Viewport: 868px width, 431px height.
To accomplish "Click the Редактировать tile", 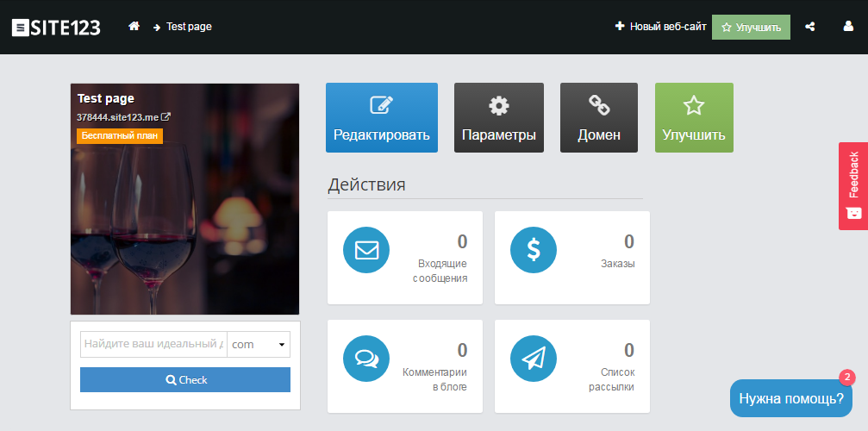I will click(x=381, y=117).
